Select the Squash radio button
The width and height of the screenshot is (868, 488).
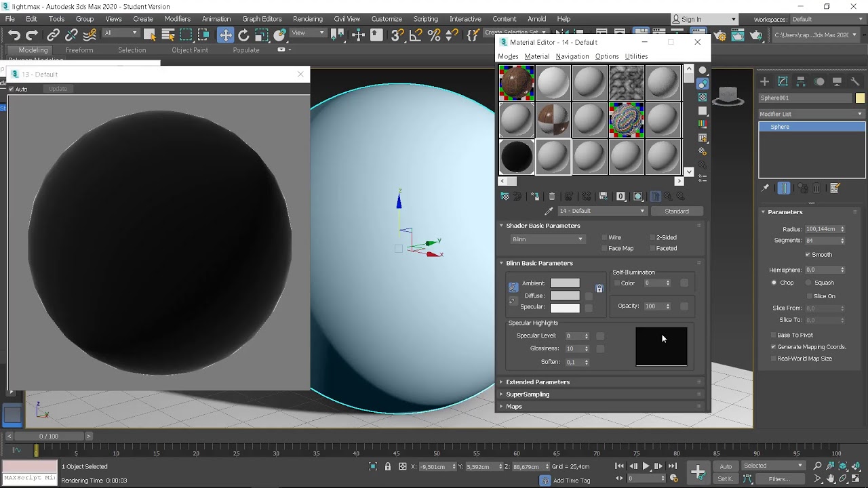click(x=808, y=283)
